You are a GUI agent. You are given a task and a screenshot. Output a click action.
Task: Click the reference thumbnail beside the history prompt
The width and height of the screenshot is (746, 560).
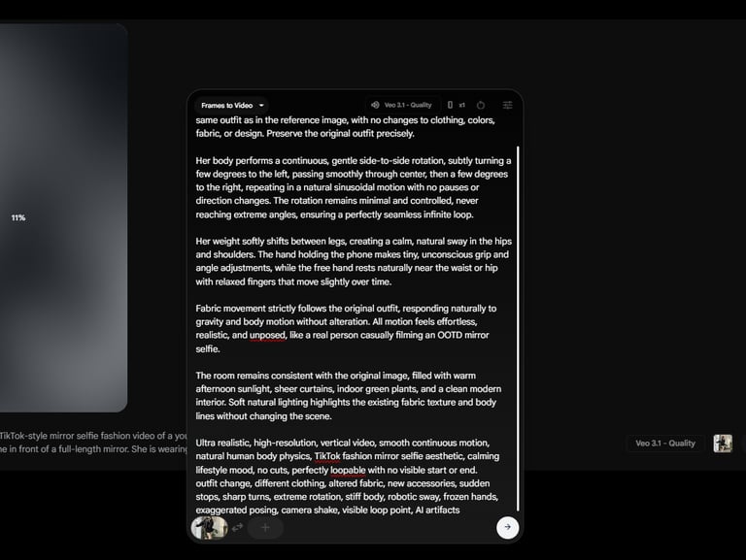(723, 444)
